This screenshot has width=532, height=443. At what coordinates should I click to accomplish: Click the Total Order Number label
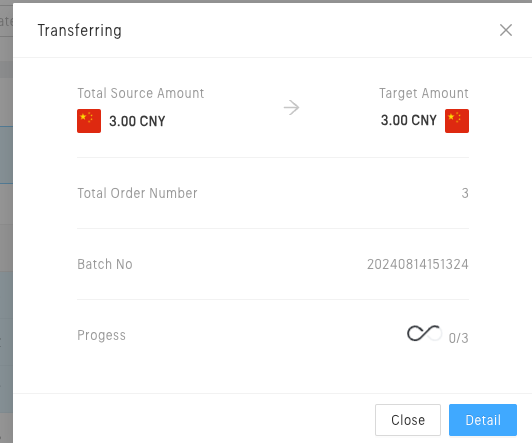[x=137, y=193]
